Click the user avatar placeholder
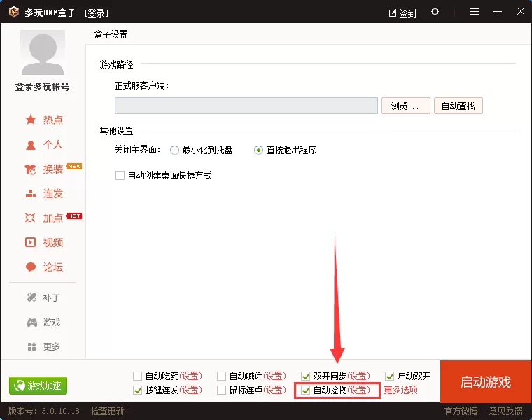The image size is (532, 420). click(43, 52)
